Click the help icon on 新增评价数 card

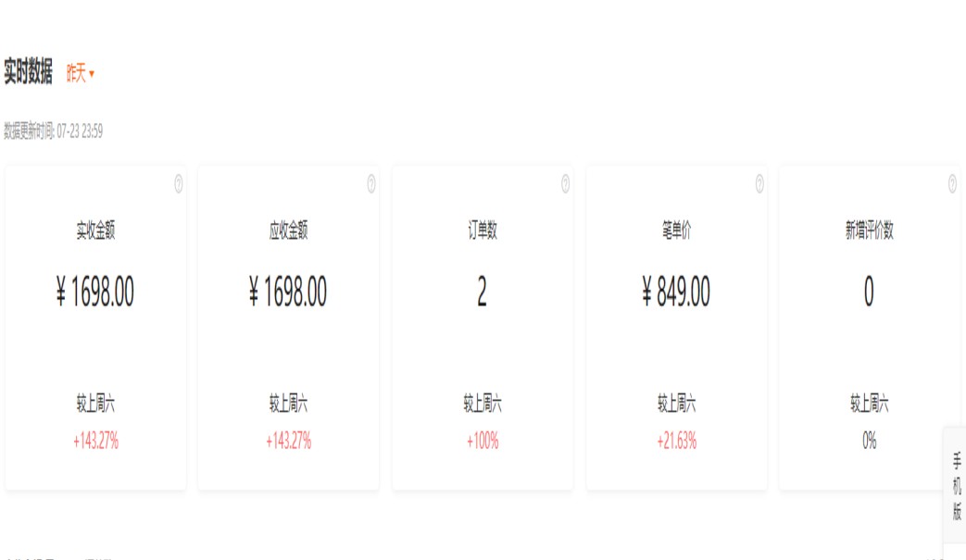(952, 184)
